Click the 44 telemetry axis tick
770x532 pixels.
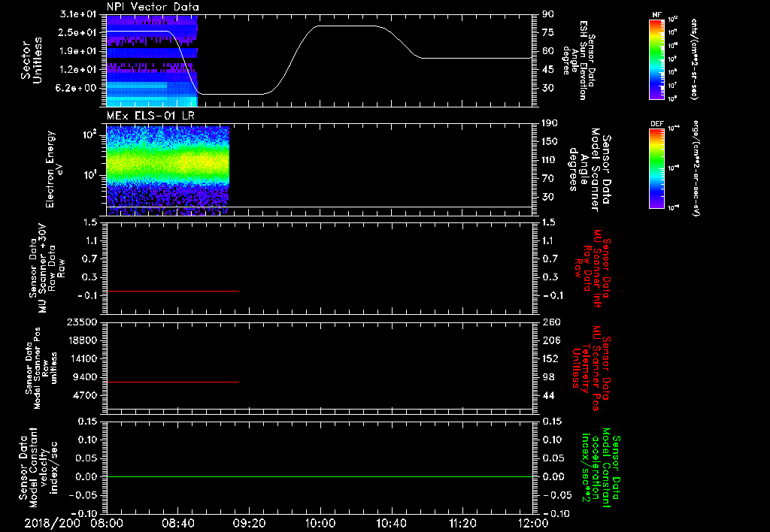click(548, 395)
